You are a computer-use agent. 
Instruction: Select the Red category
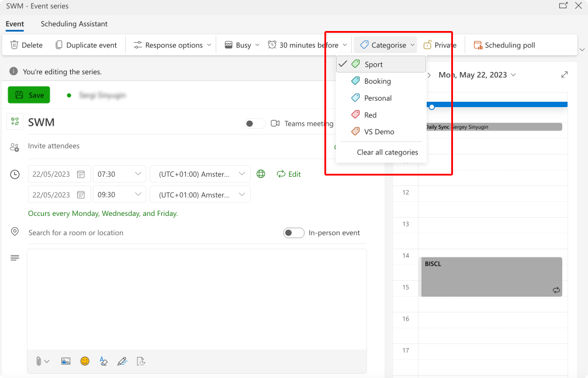tap(381, 115)
